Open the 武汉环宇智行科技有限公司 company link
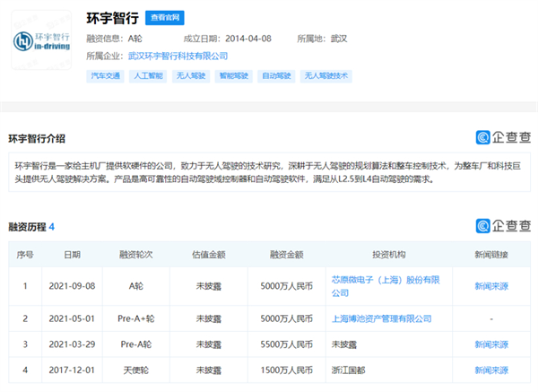Viewport: 538px width, 392px height. tap(178, 56)
